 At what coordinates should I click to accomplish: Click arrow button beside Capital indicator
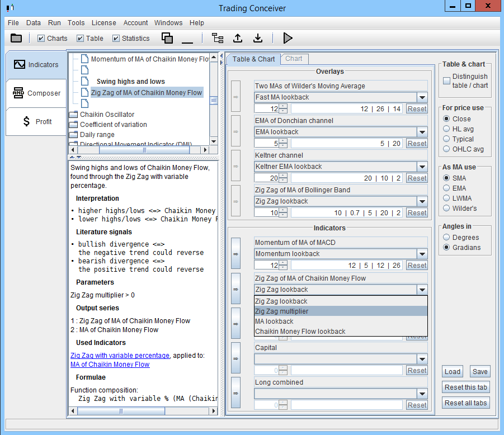tap(235, 358)
